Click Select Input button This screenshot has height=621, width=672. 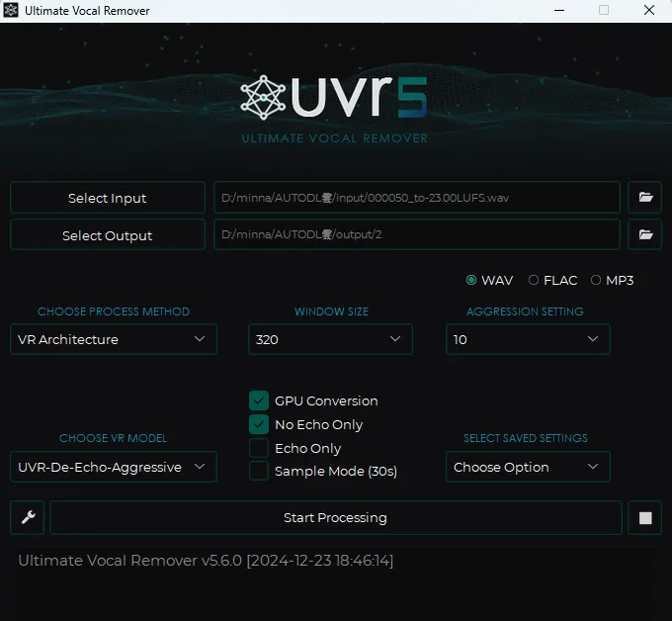coord(108,198)
